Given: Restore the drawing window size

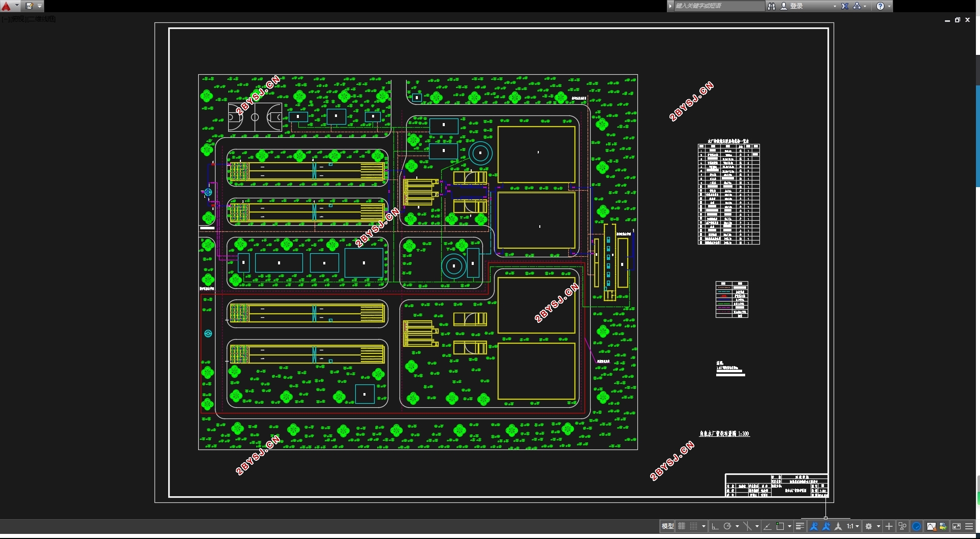Looking at the screenshot, I should [957, 20].
